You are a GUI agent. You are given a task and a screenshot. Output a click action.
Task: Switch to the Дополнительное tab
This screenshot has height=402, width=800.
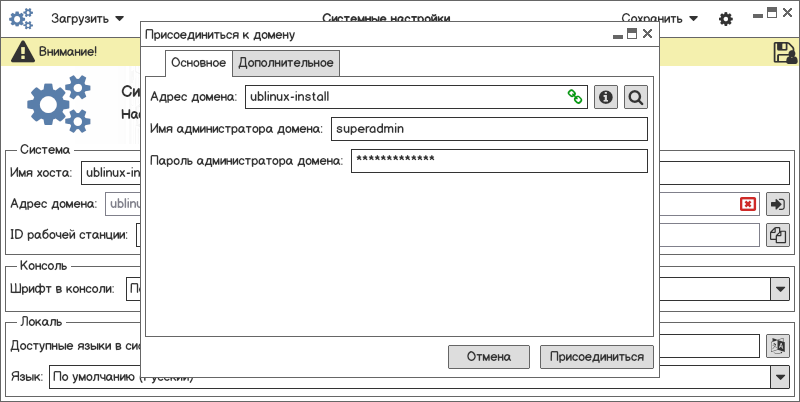pyautogui.click(x=286, y=63)
